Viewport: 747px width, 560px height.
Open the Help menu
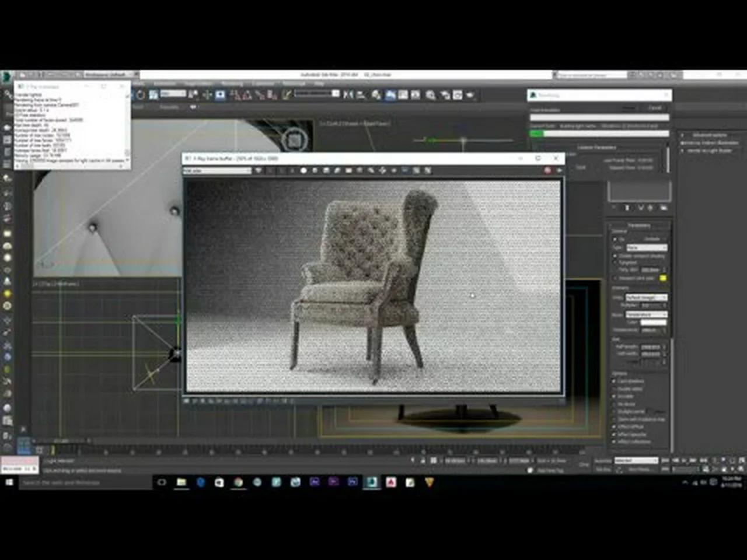319,83
